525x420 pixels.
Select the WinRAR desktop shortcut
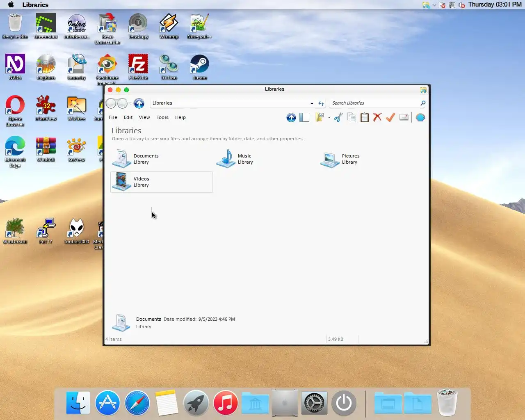[x=46, y=149]
